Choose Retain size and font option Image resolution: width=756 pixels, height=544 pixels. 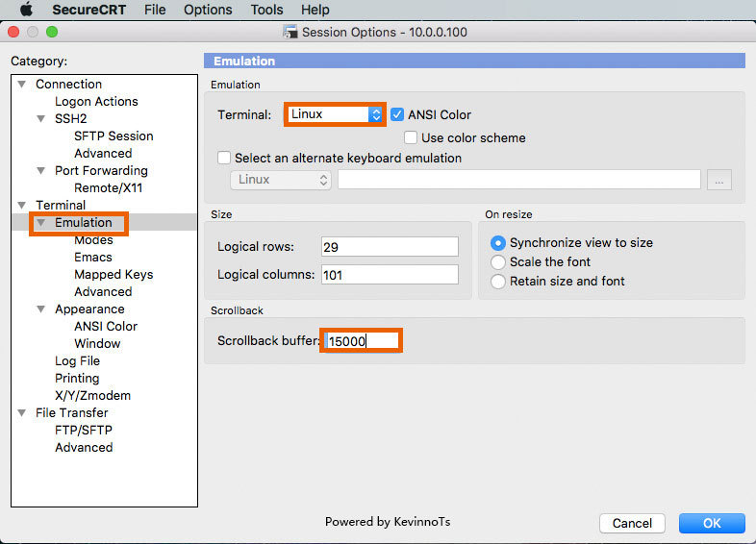click(x=497, y=282)
